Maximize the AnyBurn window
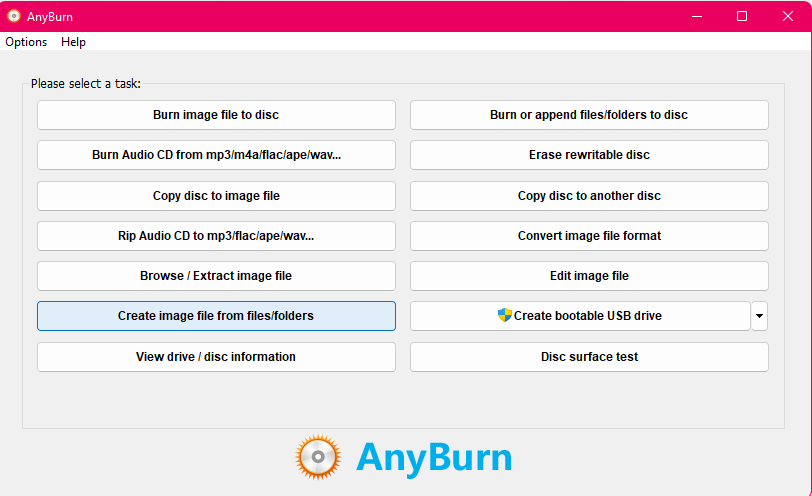This screenshot has height=496, width=812. [742, 17]
